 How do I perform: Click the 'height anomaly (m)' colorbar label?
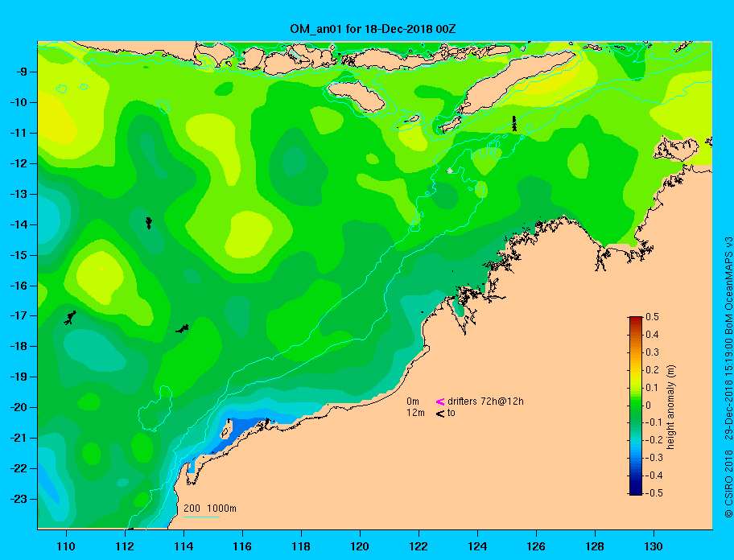[x=670, y=407]
